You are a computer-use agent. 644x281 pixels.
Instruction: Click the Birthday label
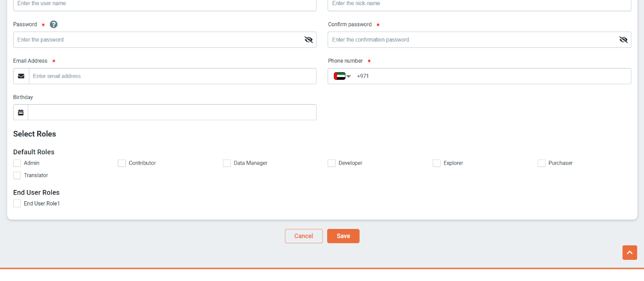pos(23,97)
